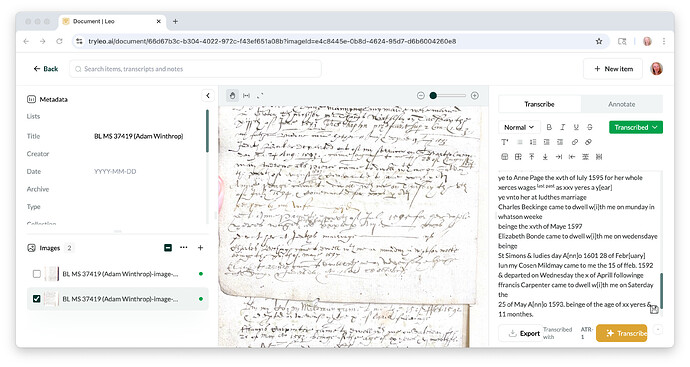The width and height of the screenshot is (690, 367).
Task: Click the delete column icon
Action: [599, 157]
